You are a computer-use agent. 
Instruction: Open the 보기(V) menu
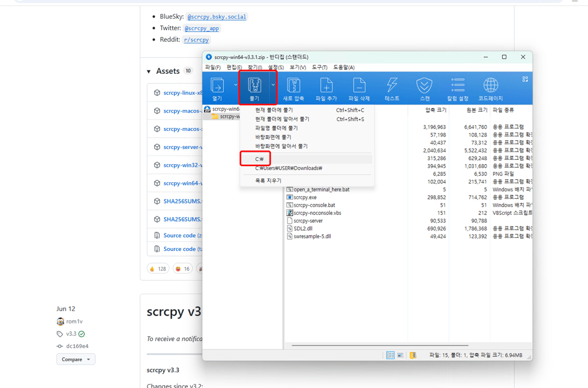click(298, 68)
